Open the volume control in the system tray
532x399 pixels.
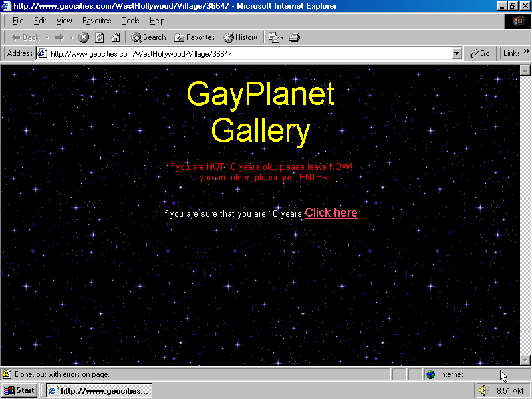click(483, 390)
